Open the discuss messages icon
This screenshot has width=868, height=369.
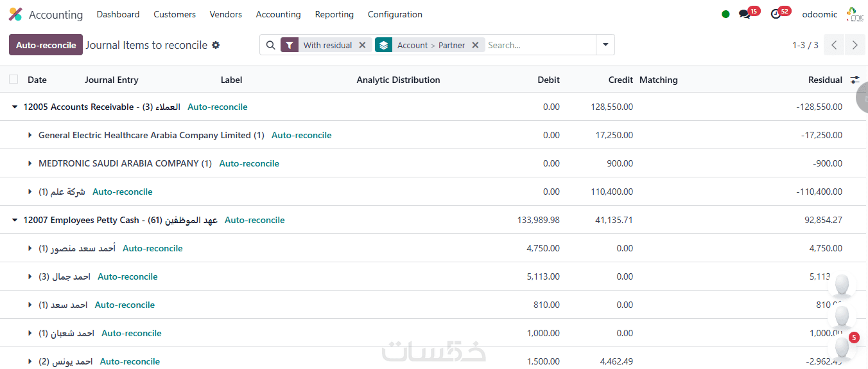pyautogui.click(x=745, y=14)
